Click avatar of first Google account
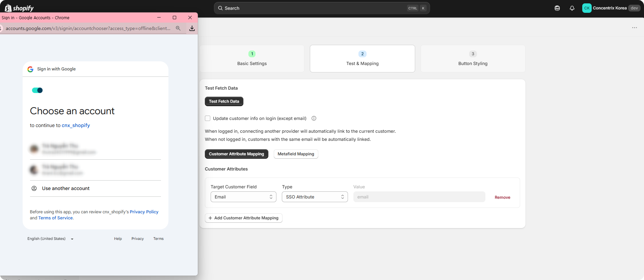This screenshot has width=644, height=280. click(x=34, y=149)
